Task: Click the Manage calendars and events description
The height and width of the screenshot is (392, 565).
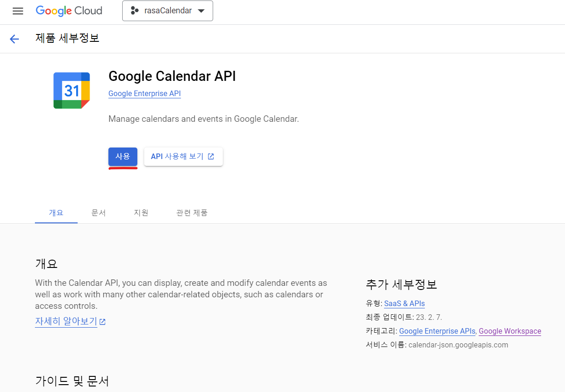Action: pyautogui.click(x=203, y=119)
